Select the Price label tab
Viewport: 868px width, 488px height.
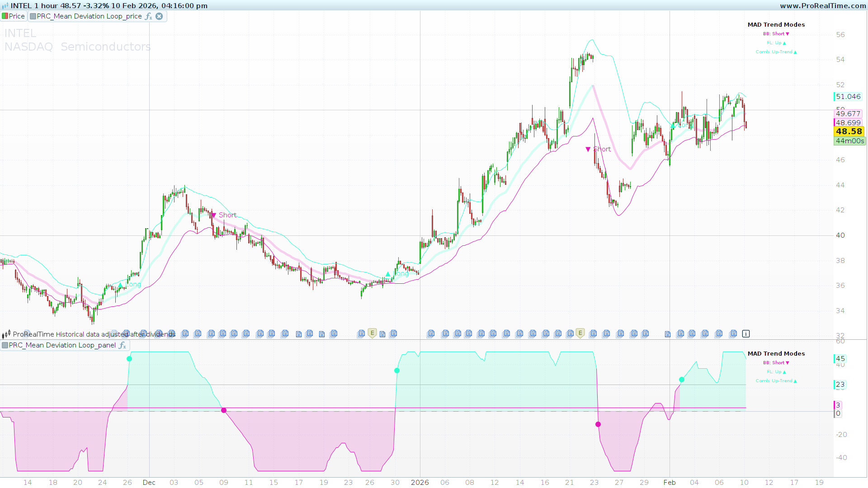(x=17, y=16)
